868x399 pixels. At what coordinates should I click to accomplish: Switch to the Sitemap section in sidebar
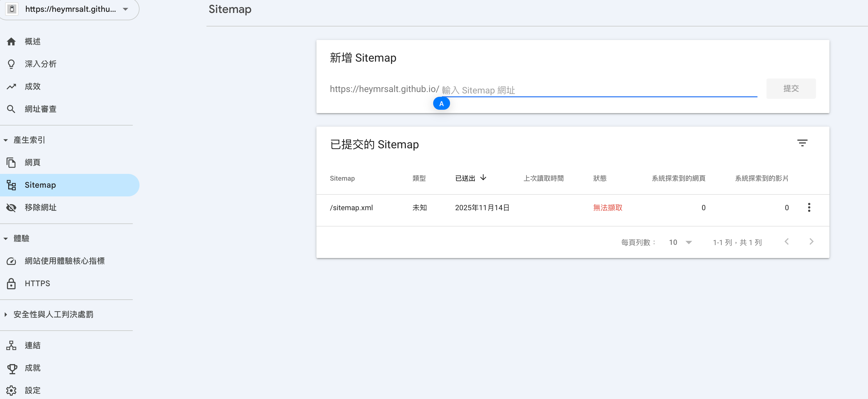(x=40, y=185)
